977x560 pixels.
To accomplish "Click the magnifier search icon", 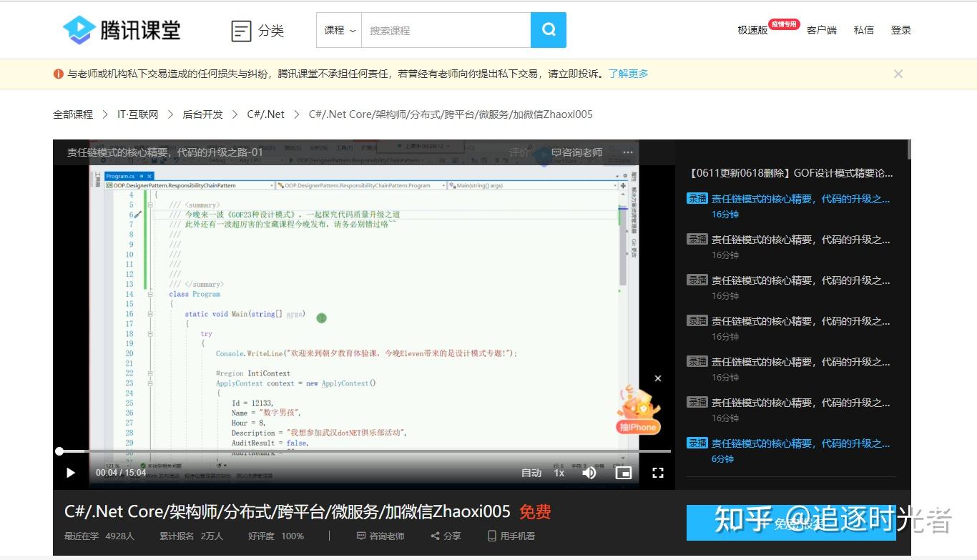I will click(548, 29).
